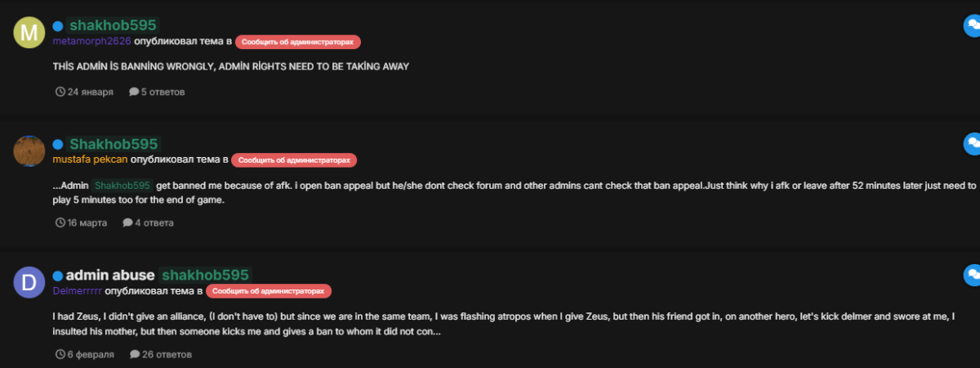Click the red forum category tag on mustafa pekcan's topic
The image size is (980, 368).
tap(294, 159)
